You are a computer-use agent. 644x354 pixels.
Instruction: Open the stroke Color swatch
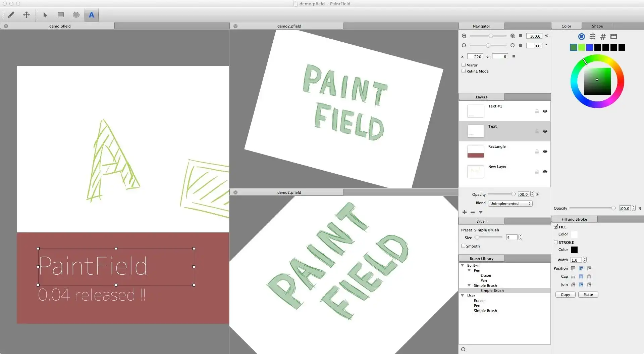pos(574,250)
